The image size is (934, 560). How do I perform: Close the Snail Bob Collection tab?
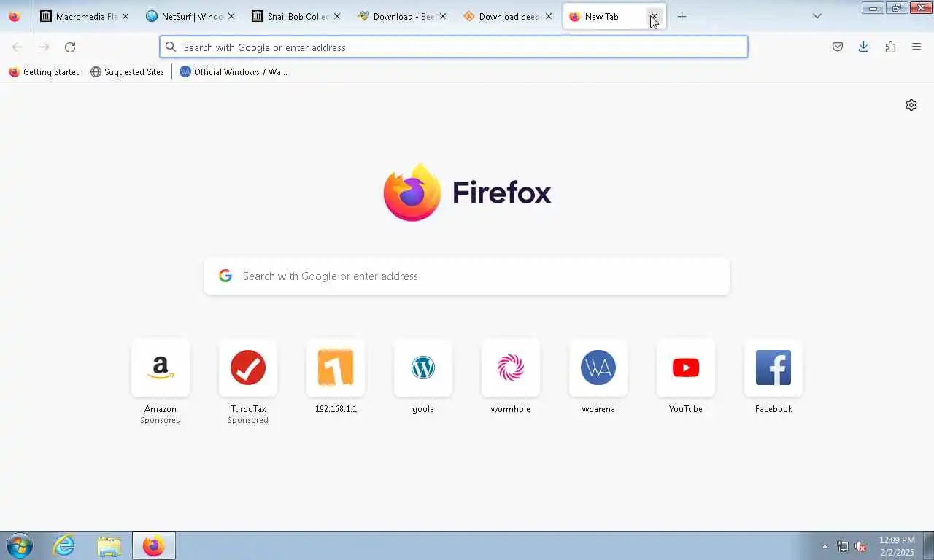(x=337, y=16)
